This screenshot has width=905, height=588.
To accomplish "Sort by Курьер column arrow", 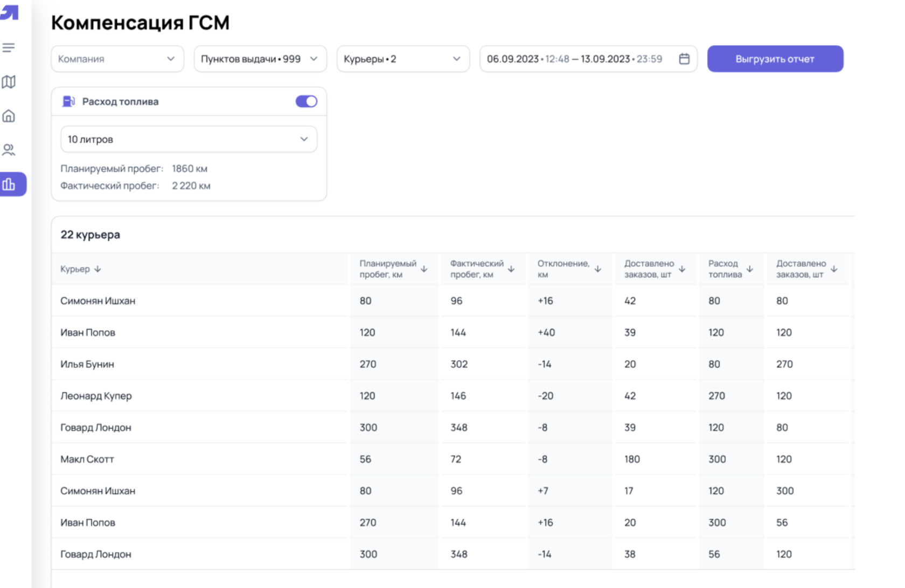I will point(98,269).
